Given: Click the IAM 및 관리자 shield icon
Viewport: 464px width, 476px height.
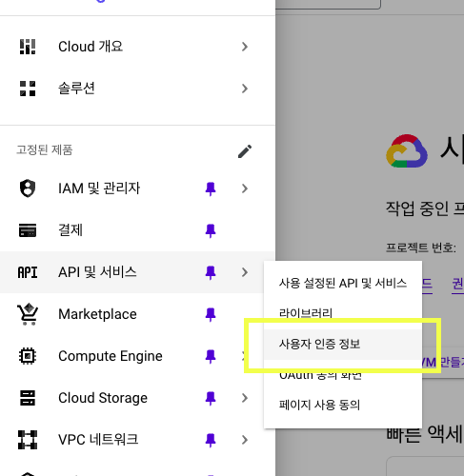Looking at the screenshot, I should click(x=28, y=188).
